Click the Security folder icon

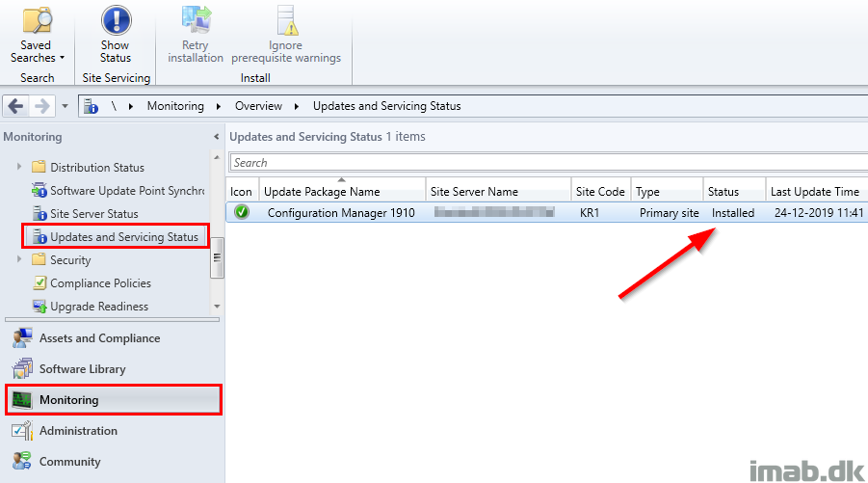39,259
